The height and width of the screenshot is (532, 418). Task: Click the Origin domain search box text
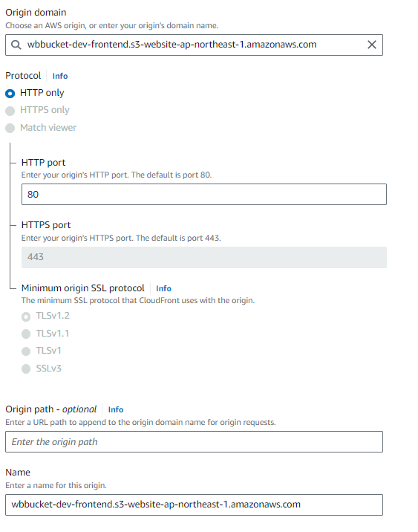(x=172, y=45)
